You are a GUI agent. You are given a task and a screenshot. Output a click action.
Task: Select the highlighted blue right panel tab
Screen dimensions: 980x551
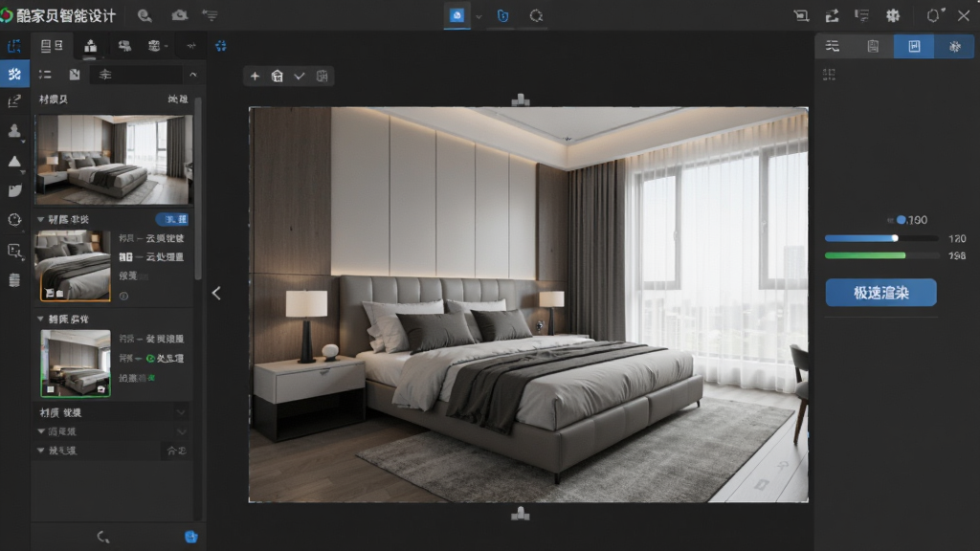pos(914,46)
